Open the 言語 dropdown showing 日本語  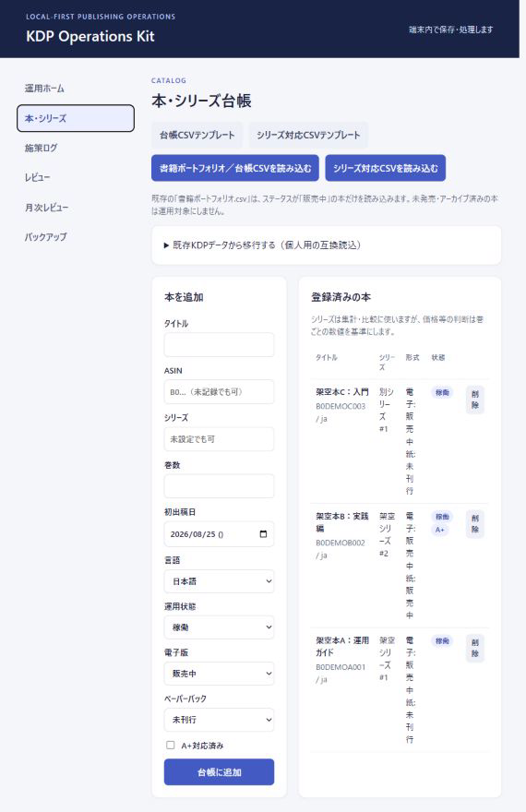[x=219, y=581]
